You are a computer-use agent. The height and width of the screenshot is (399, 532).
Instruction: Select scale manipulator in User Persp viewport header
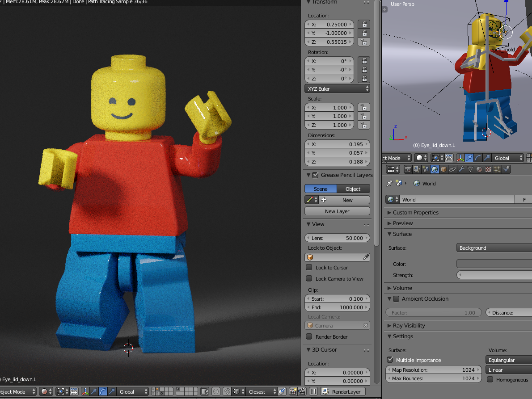tap(487, 158)
